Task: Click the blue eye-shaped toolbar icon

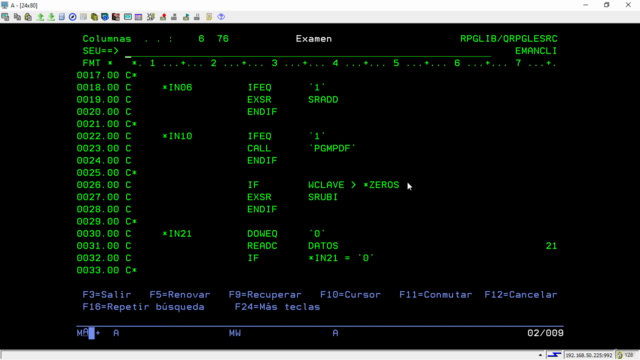Action: tap(221, 17)
